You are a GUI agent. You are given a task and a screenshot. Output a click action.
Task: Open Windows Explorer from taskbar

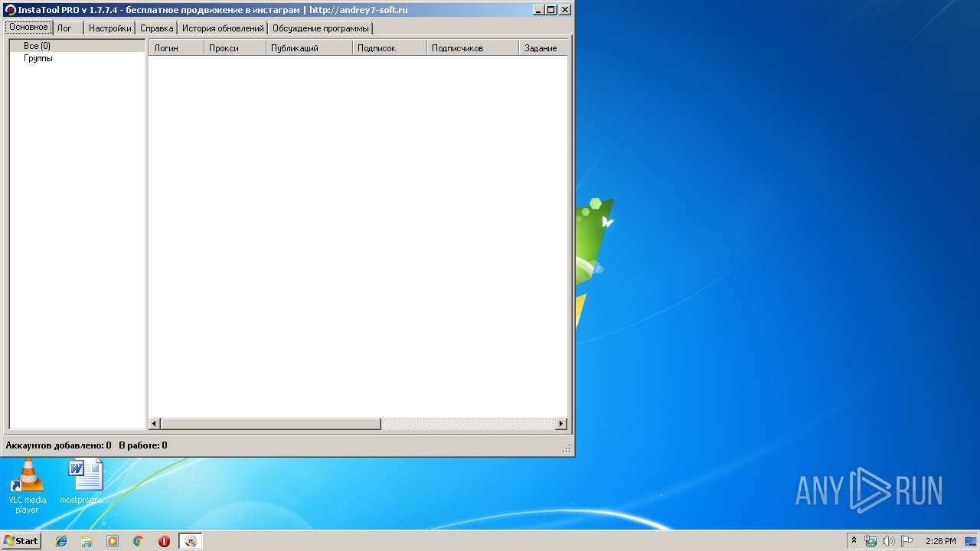click(87, 541)
